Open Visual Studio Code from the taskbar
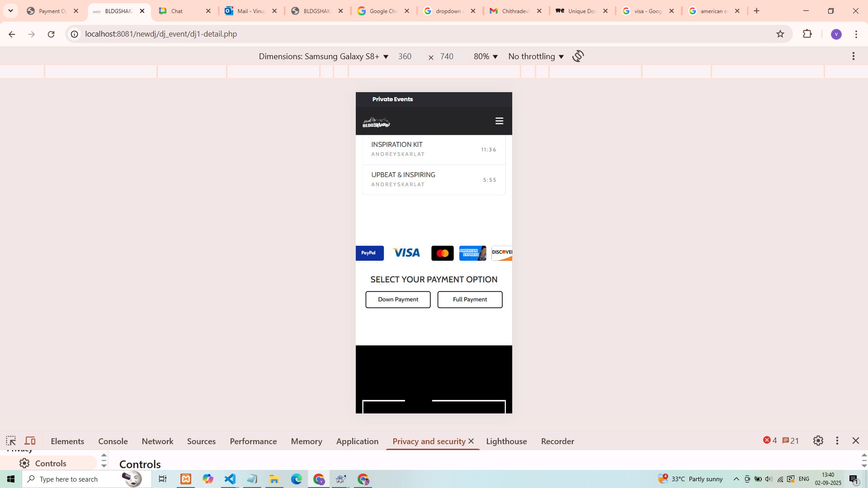This screenshot has height=488, width=868. coord(230,479)
